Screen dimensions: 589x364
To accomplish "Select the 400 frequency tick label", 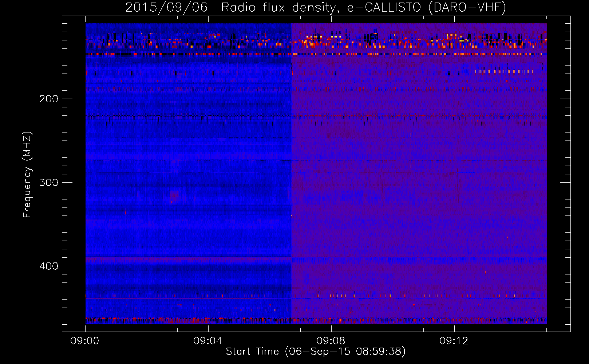I will pos(49,266).
